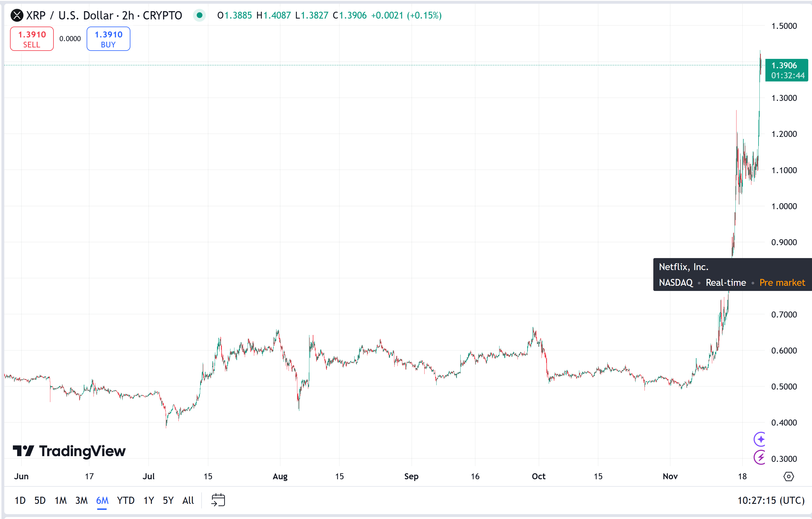
Task: Choose the YTD range
Action: click(x=126, y=500)
